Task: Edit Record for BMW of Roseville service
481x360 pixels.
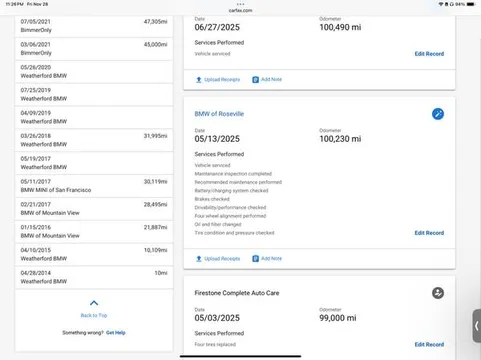Action: coord(429,233)
